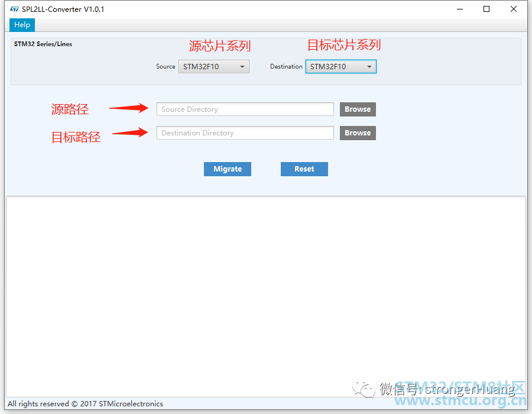Screen dimensions: 532x414
Task: Maximize the SPL2LL-Converter window
Action: tap(486, 9)
